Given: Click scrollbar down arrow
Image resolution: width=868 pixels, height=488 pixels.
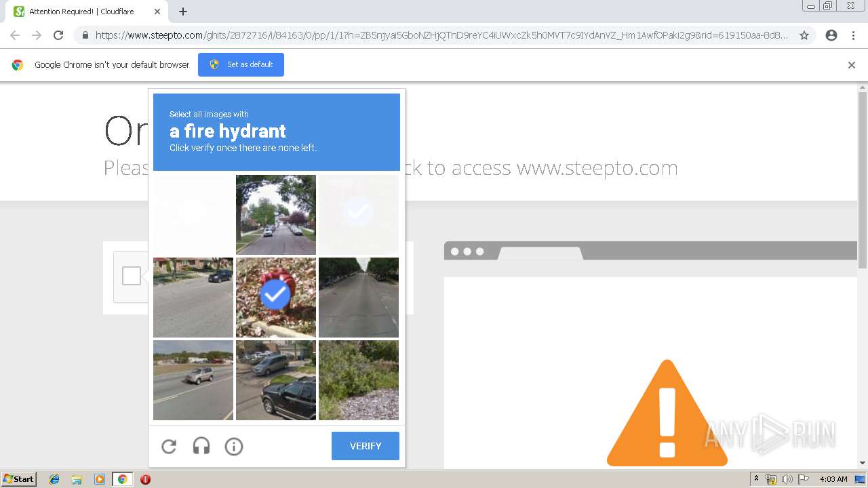Looking at the screenshot, I should tap(863, 463).
